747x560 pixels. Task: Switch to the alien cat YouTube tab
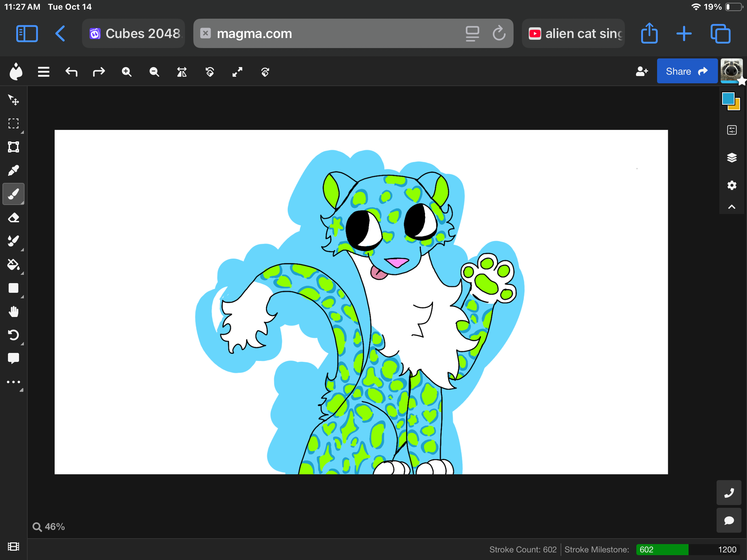(x=573, y=34)
